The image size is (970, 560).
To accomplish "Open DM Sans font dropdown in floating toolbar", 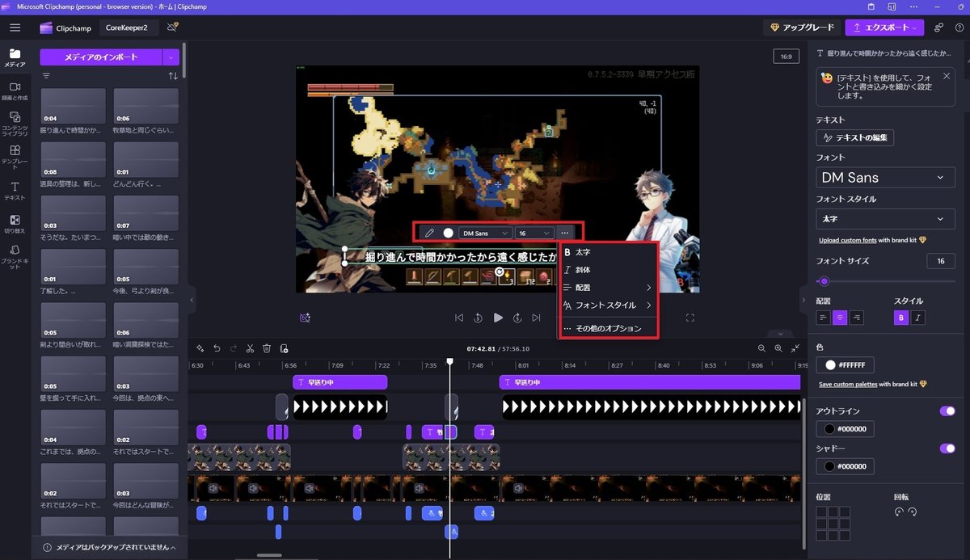I will pyautogui.click(x=485, y=233).
